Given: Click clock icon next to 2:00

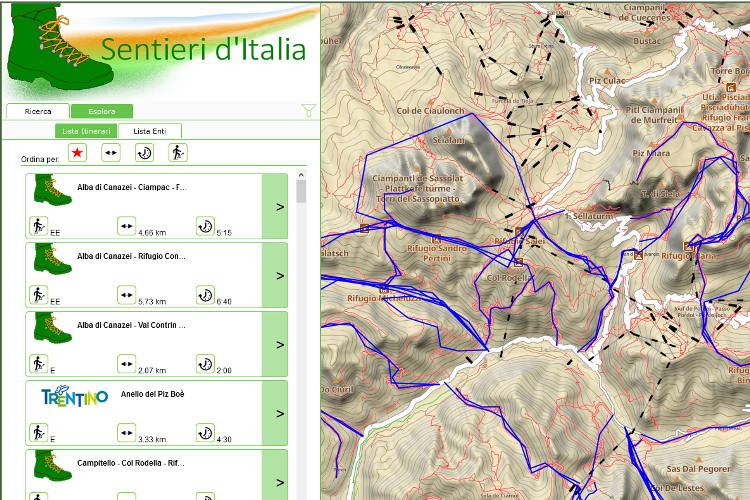Looking at the screenshot, I should coord(205,364).
